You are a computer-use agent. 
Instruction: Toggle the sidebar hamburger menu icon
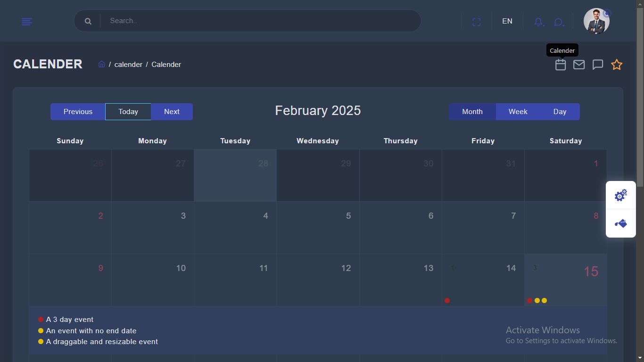tap(27, 22)
